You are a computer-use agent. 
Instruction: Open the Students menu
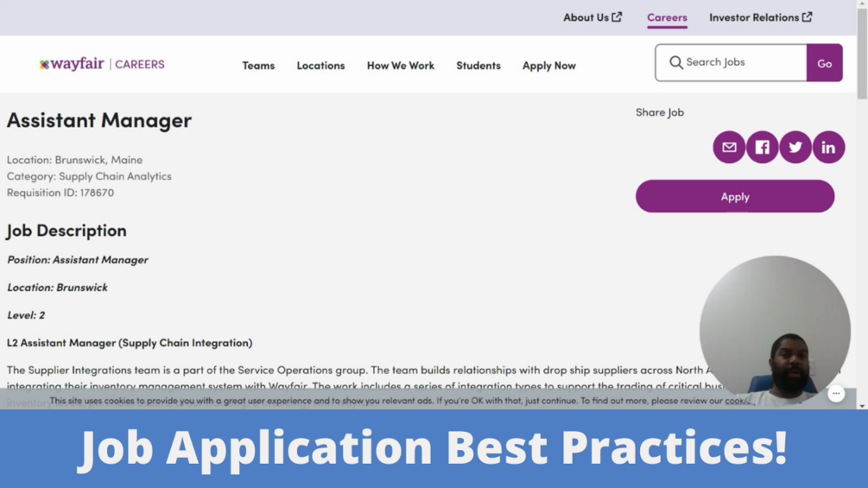tap(478, 66)
